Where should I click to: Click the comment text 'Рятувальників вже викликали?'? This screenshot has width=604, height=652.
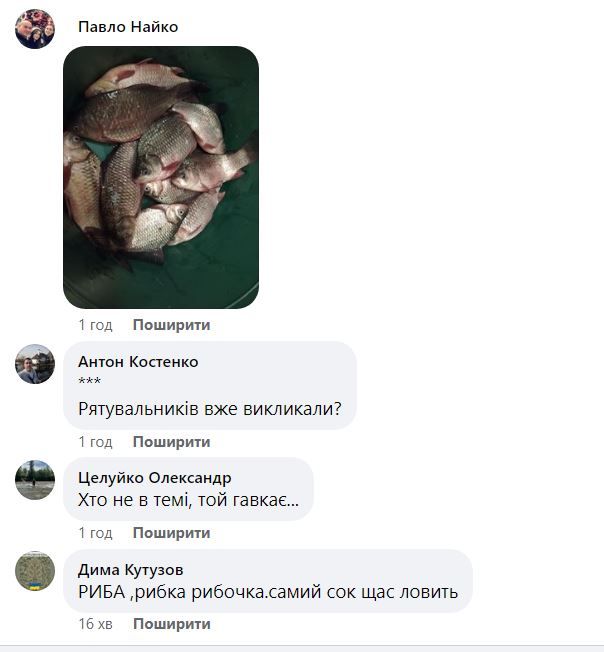[210, 409]
